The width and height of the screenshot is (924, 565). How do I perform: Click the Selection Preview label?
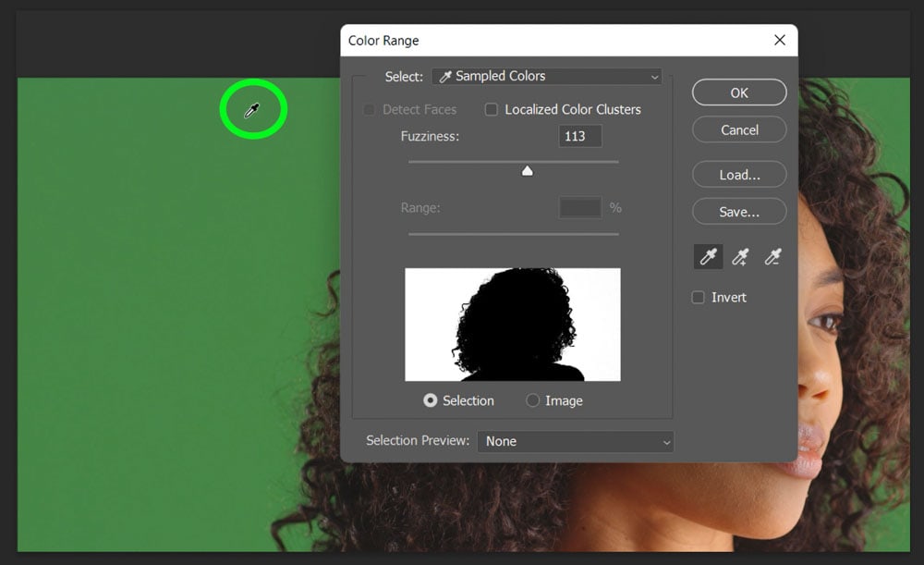click(x=418, y=440)
